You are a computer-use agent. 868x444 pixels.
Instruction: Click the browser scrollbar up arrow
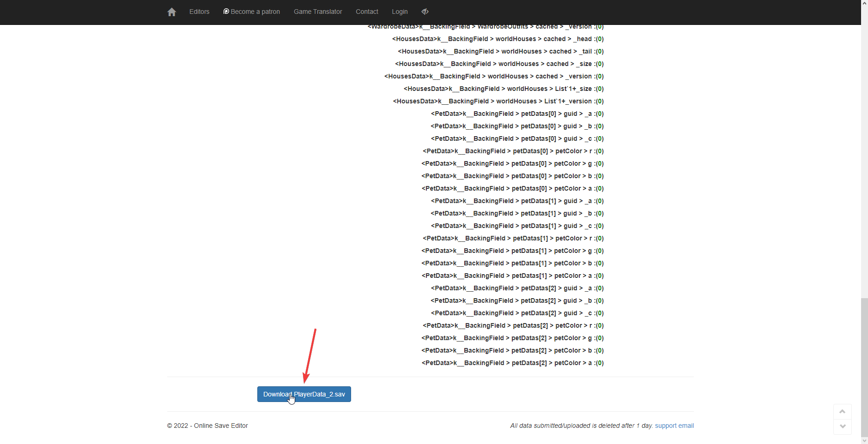pos(864,3)
